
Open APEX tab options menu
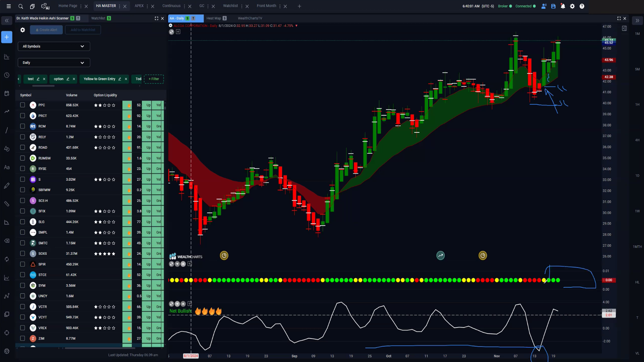click(x=148, y=6)
